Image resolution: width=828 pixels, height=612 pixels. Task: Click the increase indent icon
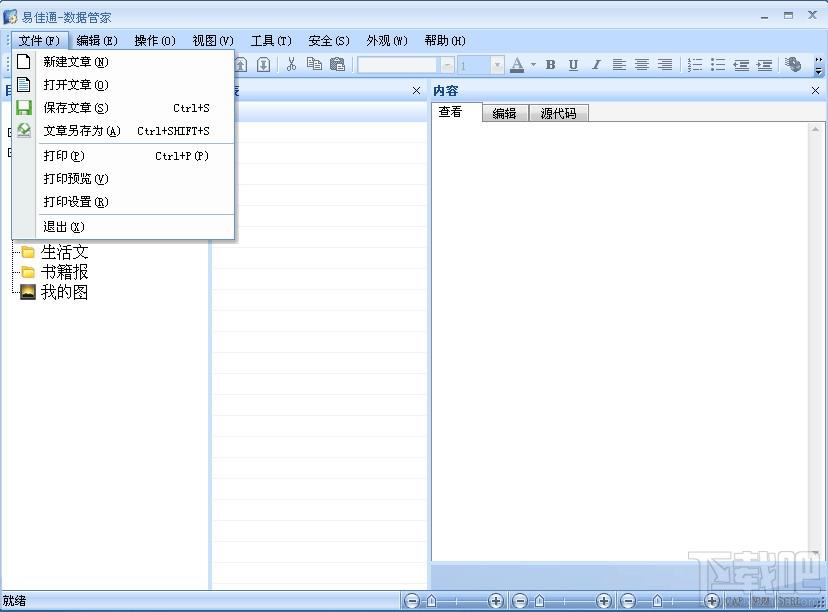click(765, 64)
